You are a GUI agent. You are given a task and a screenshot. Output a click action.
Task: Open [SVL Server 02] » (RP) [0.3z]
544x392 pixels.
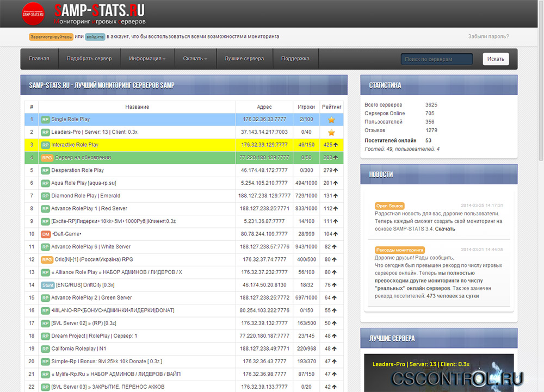point(84,323)
